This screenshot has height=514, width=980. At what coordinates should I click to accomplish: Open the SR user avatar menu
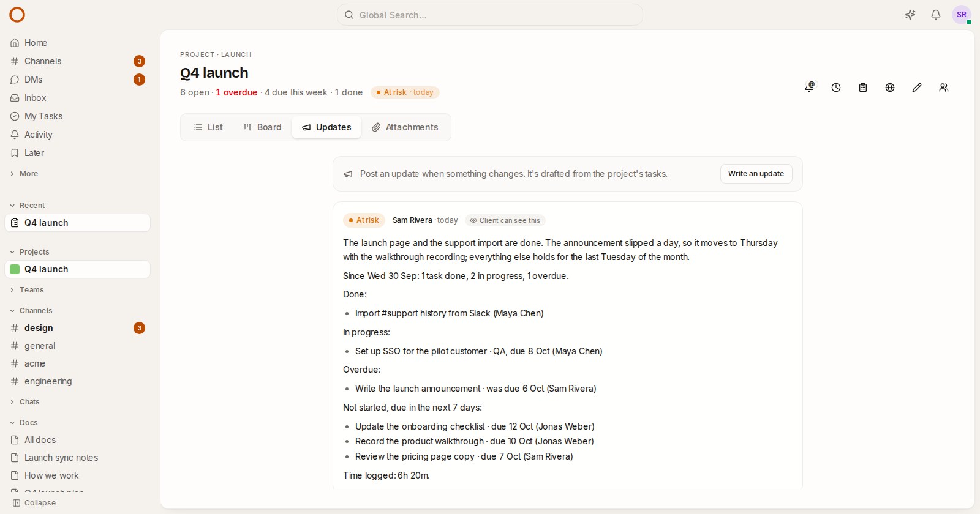pyautogui.click(x=962, y=15)
